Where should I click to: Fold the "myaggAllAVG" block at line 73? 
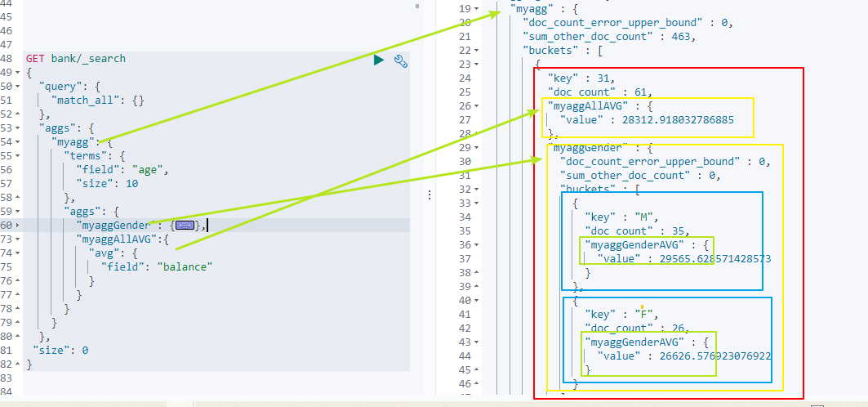point(19,239)
